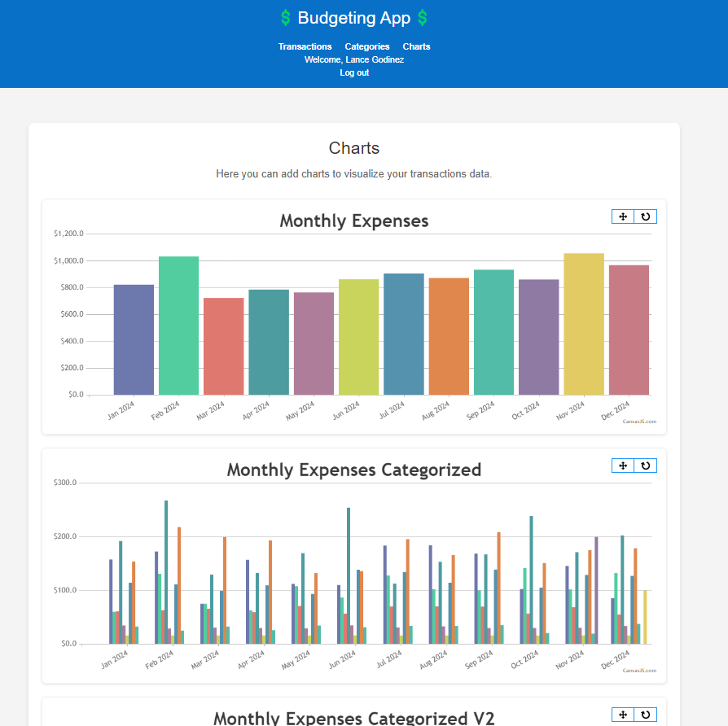Click the CanvasJS.com credit in Monthly Expenses
This screenshot has height=726, width=728.
point(639,422)
